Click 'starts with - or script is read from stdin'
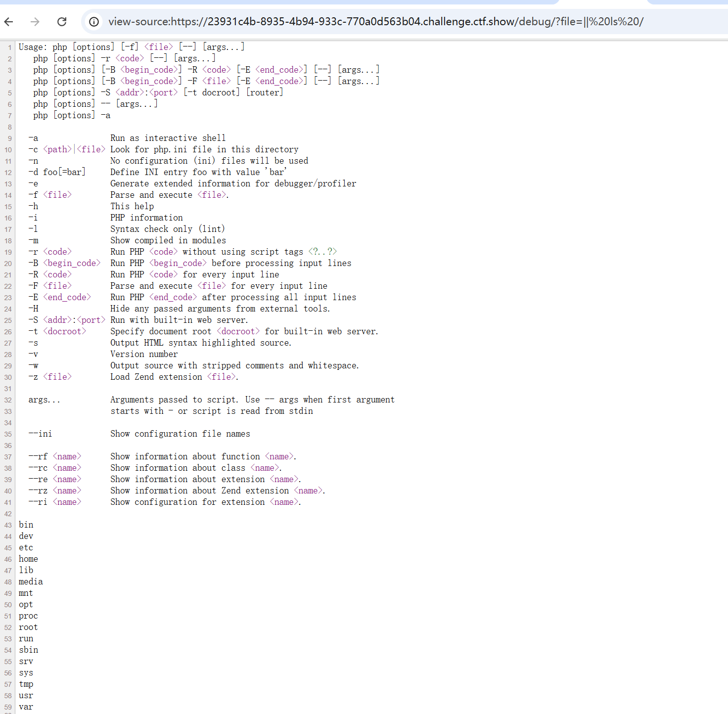Screen dimensions: 728x714 [x=212, y=411]
